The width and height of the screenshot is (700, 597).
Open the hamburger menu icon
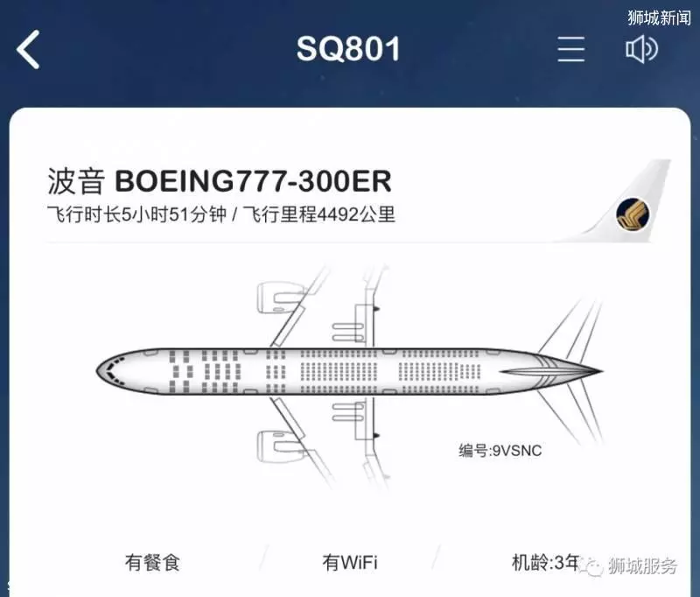(571, 49)
